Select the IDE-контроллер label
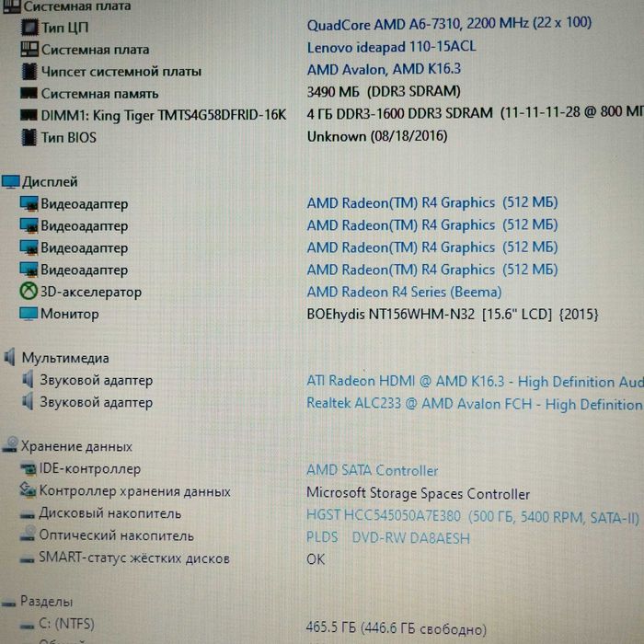 click(90, 468)
